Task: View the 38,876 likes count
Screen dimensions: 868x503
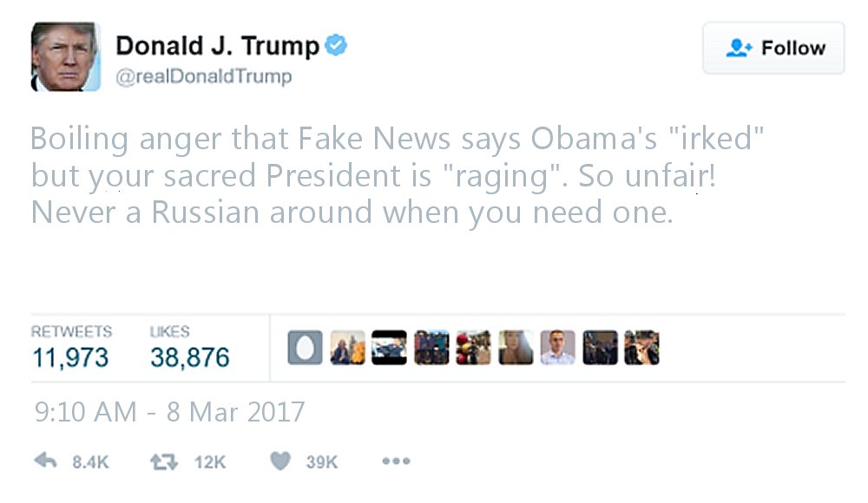Action: (189, 357)
